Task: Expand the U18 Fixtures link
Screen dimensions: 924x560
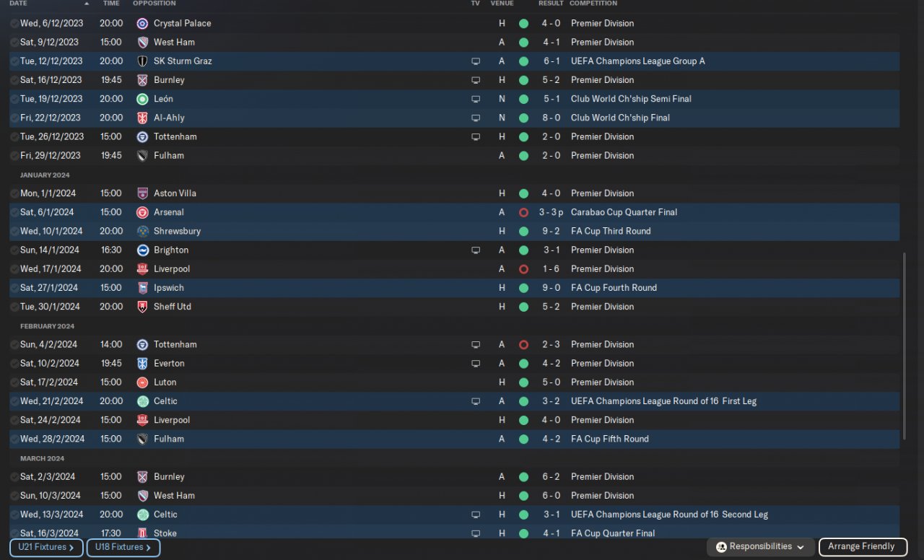Action: [123, 547]
